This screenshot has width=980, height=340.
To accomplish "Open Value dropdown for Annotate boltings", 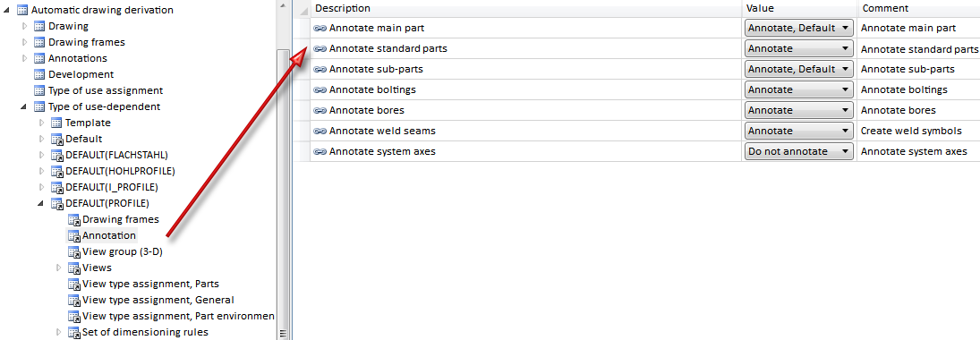I will pyautogui.click(x=798, y=90).
